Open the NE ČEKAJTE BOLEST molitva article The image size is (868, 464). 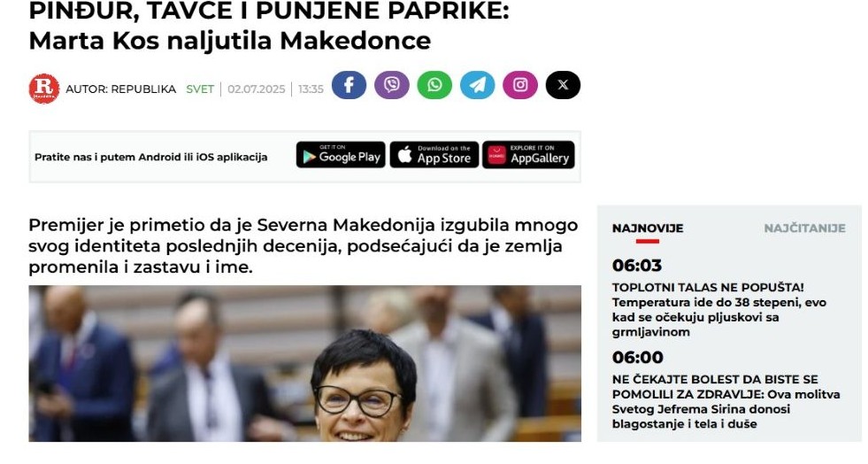tap(726, 401)
